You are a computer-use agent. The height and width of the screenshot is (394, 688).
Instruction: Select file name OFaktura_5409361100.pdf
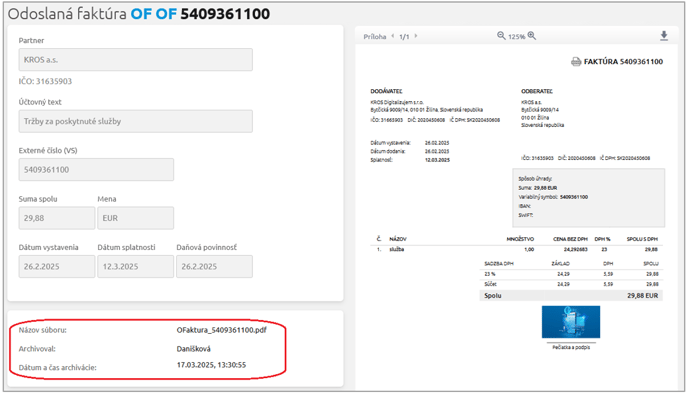pos(222,330)
